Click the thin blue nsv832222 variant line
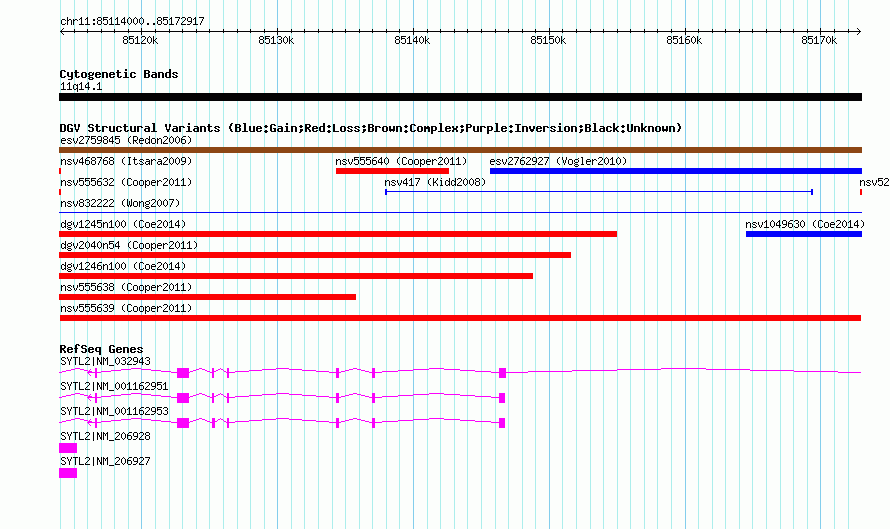The image size is (890, 529). (x=460, y=213)
